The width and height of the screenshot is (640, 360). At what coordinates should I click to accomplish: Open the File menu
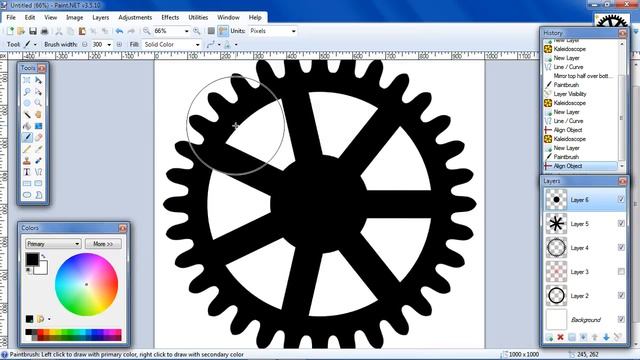(x=11, y=18)
